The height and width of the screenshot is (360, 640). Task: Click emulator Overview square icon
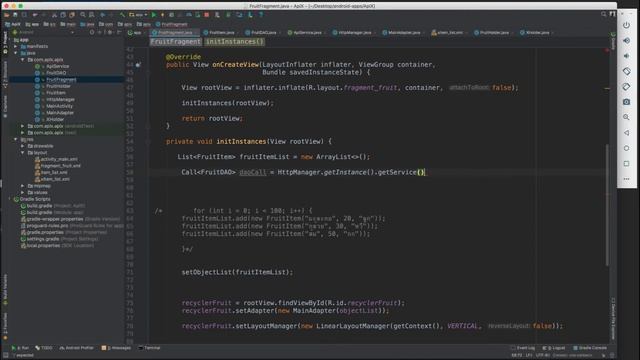pos(626,163)
